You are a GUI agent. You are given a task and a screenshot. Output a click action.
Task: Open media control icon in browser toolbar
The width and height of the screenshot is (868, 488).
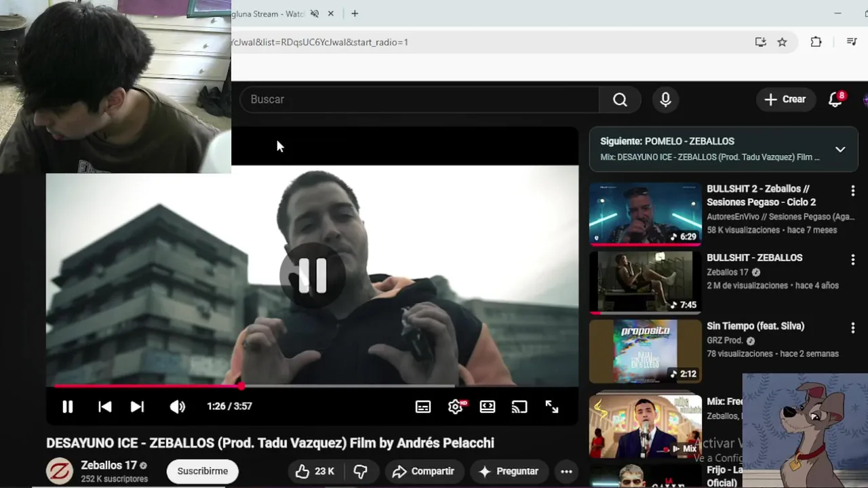(x=852, y=42)
